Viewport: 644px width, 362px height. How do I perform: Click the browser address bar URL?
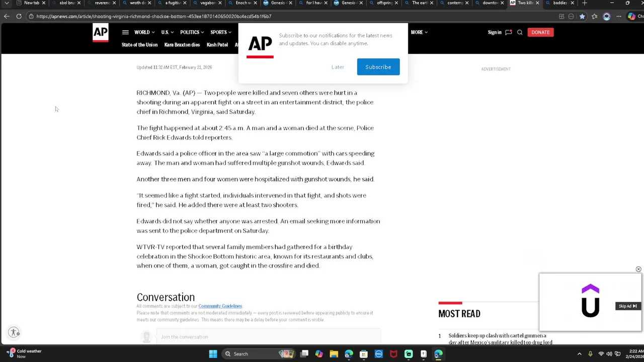pyautogui.click(x=153, y=16)
